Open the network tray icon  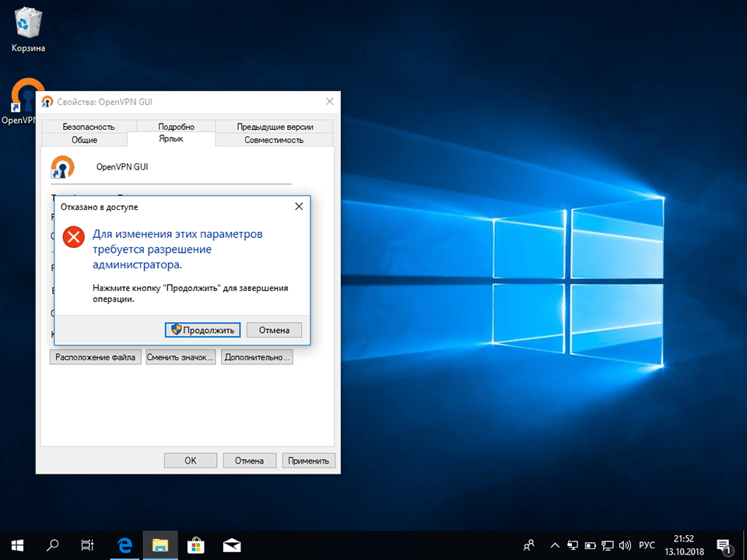coord(608,545)
